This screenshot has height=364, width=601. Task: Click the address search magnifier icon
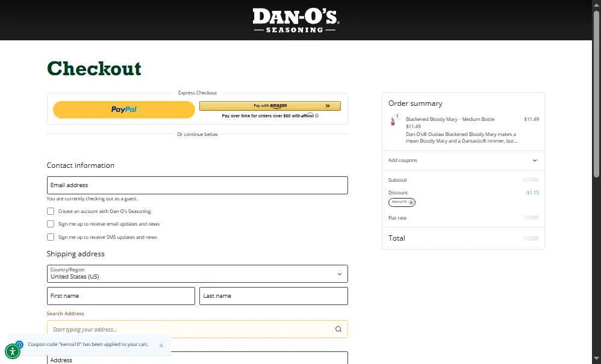click(x=338, y=329)
